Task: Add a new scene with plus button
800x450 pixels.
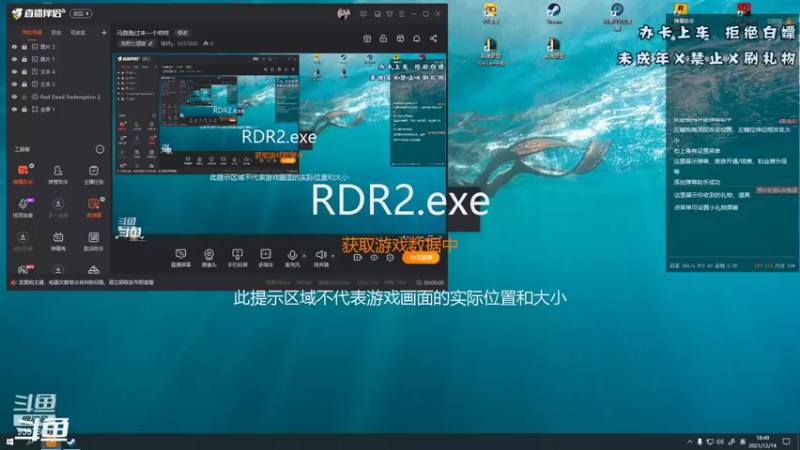Action: [x=104, y=33]
